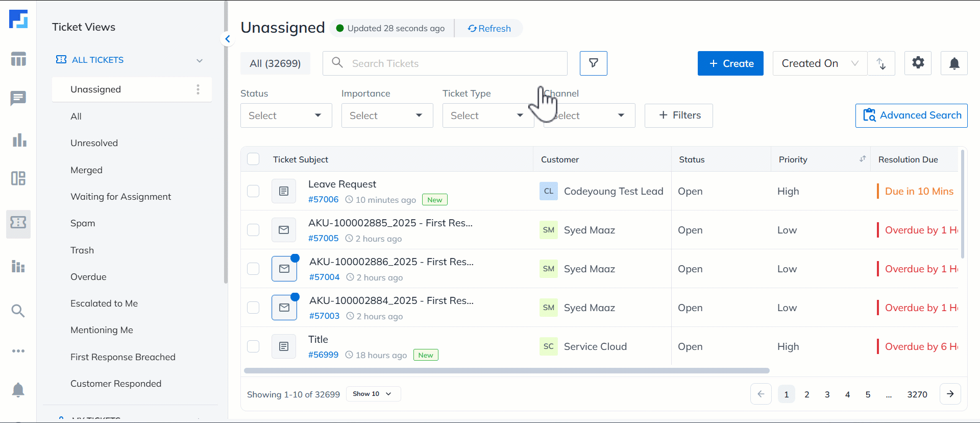Tick checkbox for Title ticket #56999
The width and height of the screenshot is (980, 423).
[x=253, y=346]
